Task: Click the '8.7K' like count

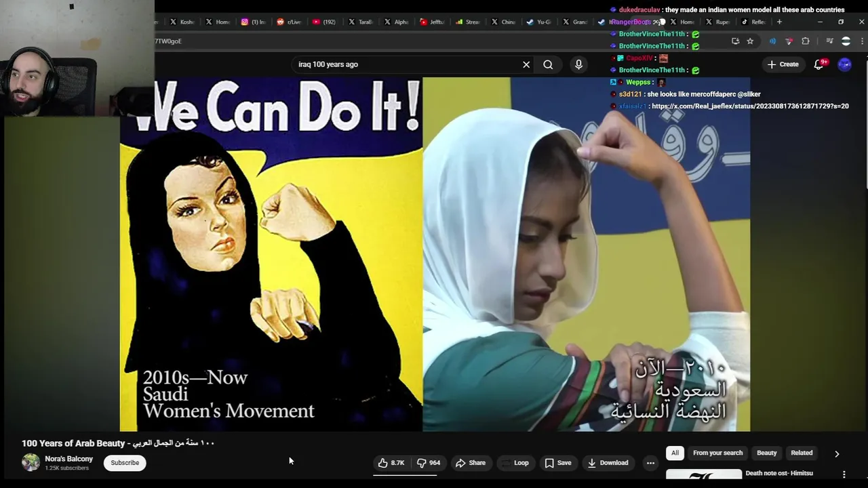Action: point(397,463)
